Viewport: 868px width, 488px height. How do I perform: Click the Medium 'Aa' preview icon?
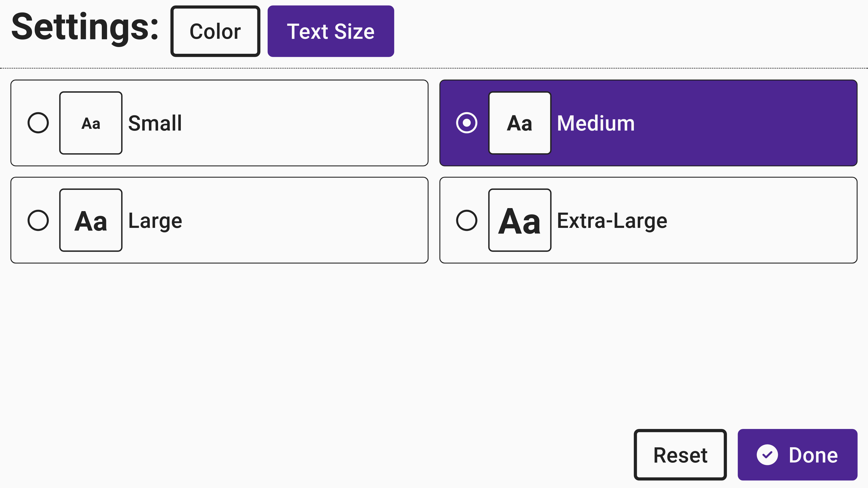[x=520, y=123]
